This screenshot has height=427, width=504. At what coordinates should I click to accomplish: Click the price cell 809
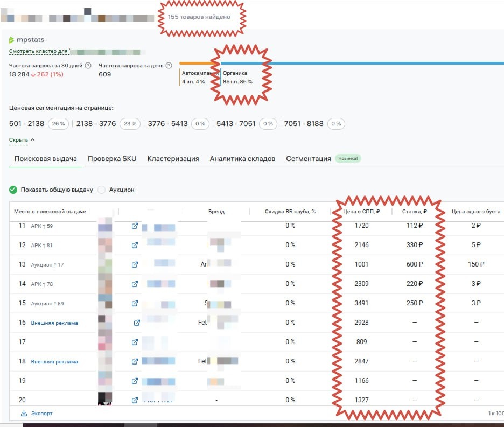361,342
